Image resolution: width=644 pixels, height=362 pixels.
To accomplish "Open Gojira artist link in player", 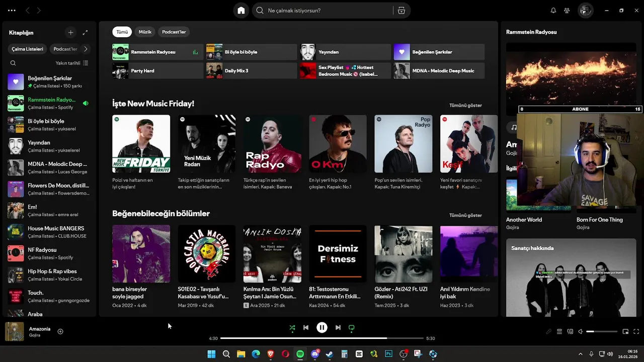I will [35, 335].
